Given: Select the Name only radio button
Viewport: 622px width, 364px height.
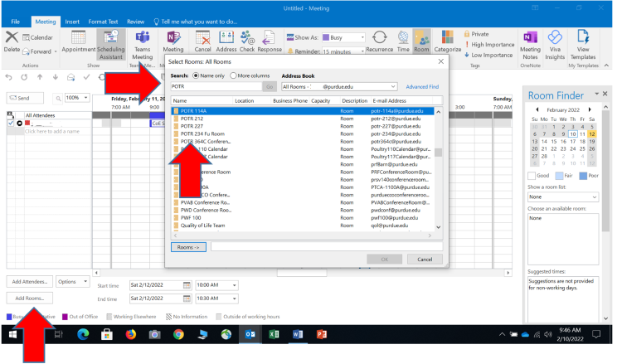Looking at the screenshot, I should 197,75.
